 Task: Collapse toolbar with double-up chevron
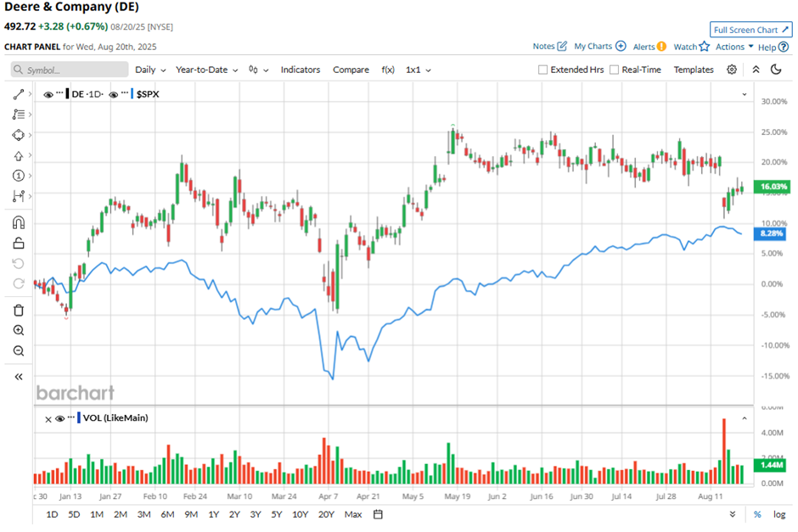point(756,70)
